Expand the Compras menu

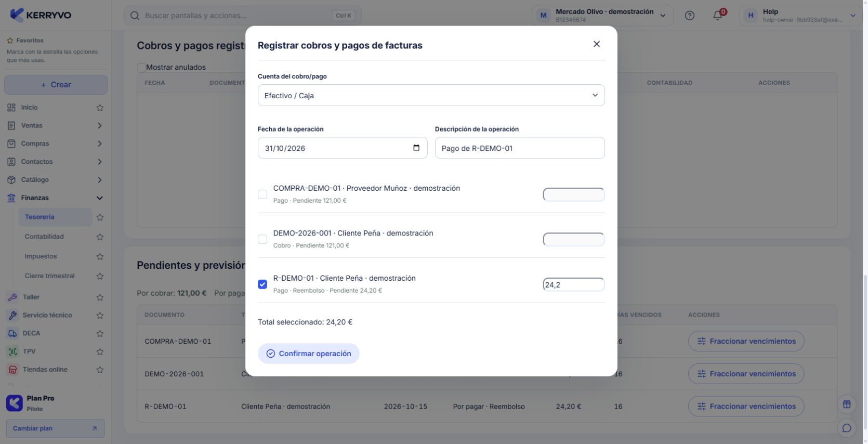pos(56,143)
